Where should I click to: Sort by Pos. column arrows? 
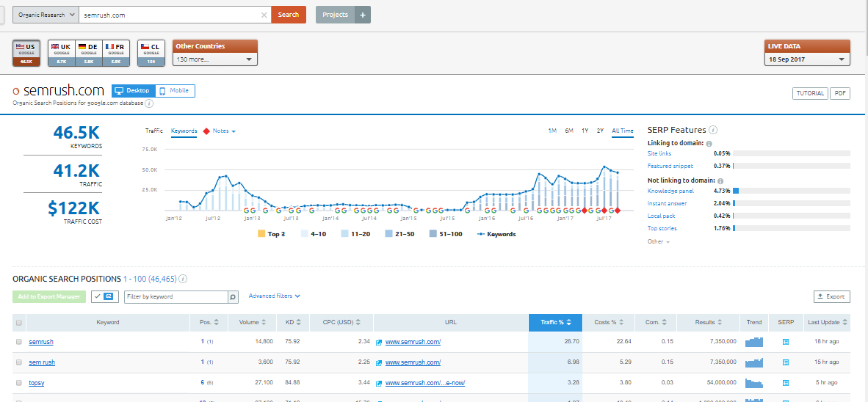(x=217, y=322)
